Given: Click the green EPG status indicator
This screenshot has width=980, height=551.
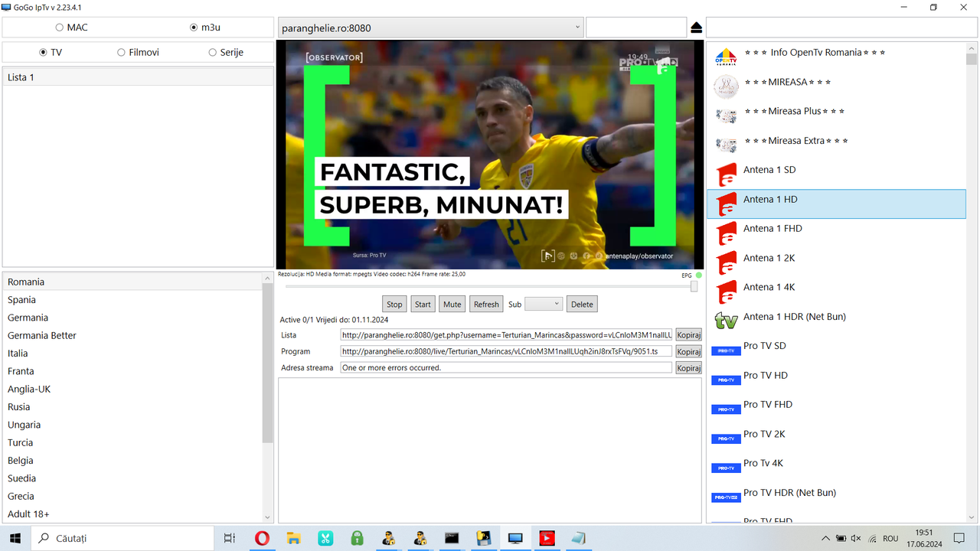Looking at the screenshot, I should (699, 275).
